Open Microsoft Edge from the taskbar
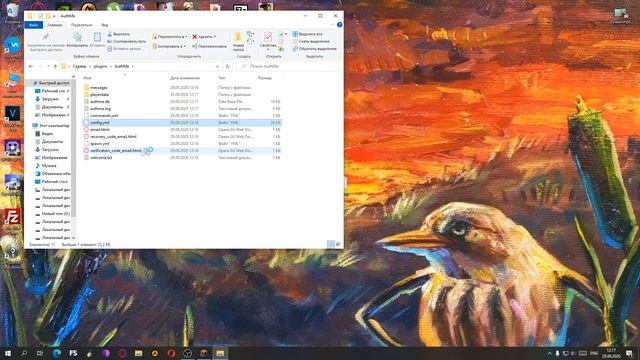The height and width of the screenshot is (360, 640). [x=57, y=353]
